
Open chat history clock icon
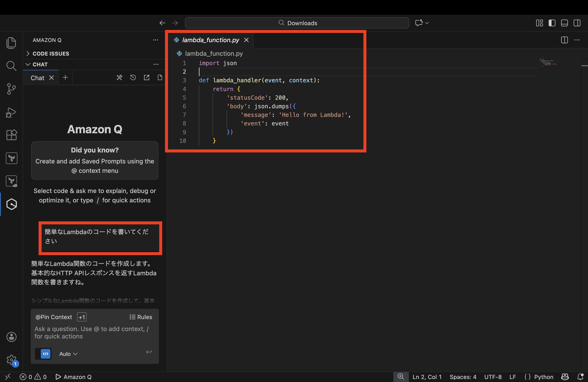133,78
